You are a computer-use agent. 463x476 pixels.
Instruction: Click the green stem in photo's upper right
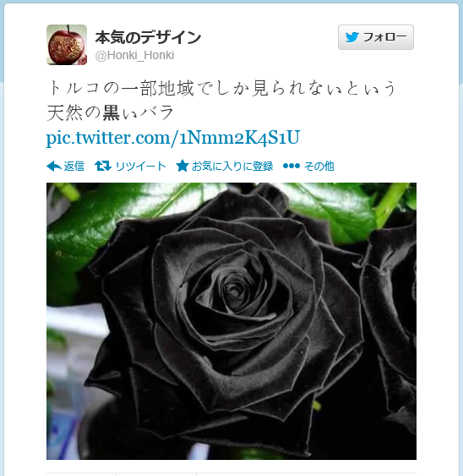391,205
